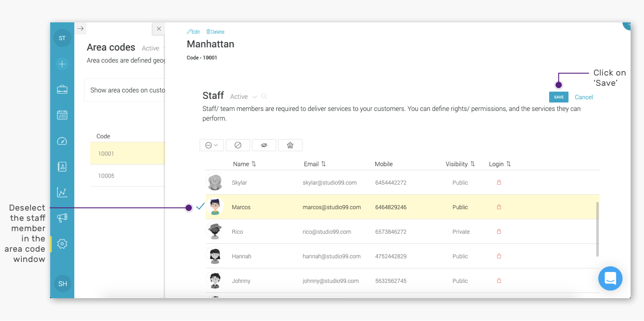Toggle the hidden-eye visibility toolbar button
The image size is (644, 321).
[264, 145]
